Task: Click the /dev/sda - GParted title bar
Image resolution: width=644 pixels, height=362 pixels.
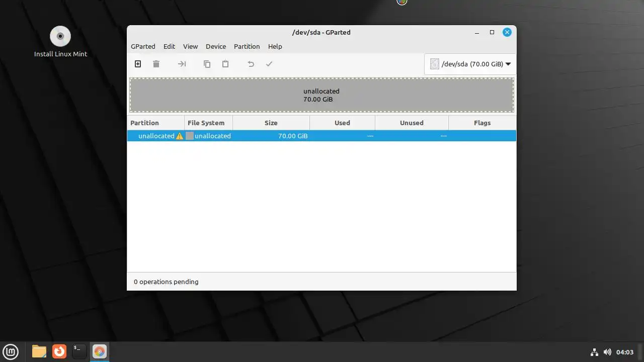Action: tap(321, 32)
